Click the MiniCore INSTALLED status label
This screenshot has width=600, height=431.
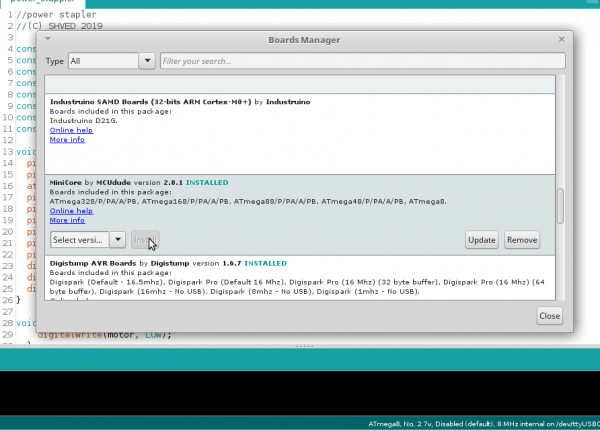[207, 183]
